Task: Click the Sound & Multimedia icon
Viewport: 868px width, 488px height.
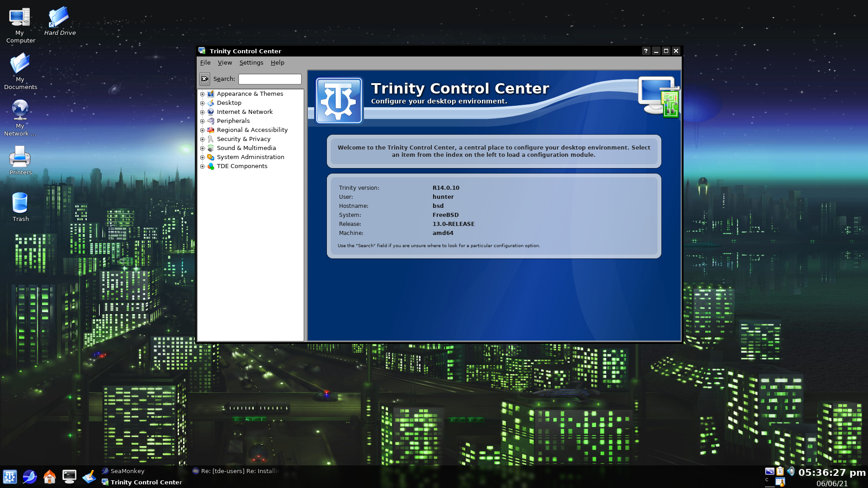Action: (x=211, y=148)
